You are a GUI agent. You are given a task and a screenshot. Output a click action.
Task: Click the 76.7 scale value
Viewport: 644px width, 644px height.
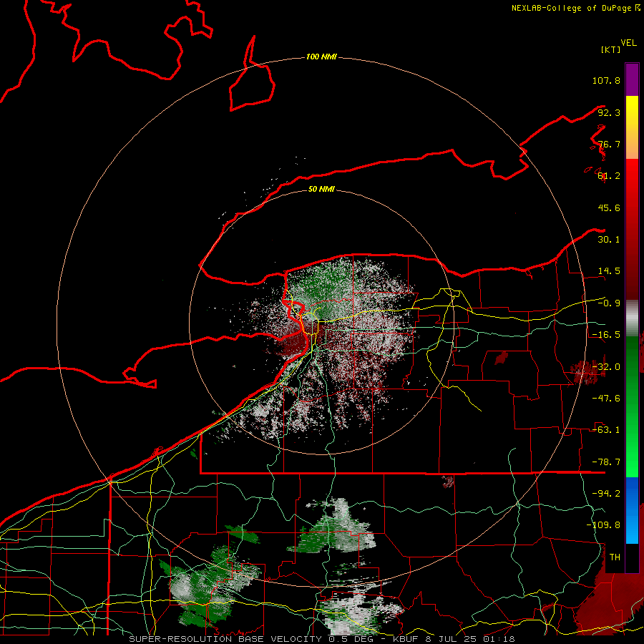[x=609, y=144]
